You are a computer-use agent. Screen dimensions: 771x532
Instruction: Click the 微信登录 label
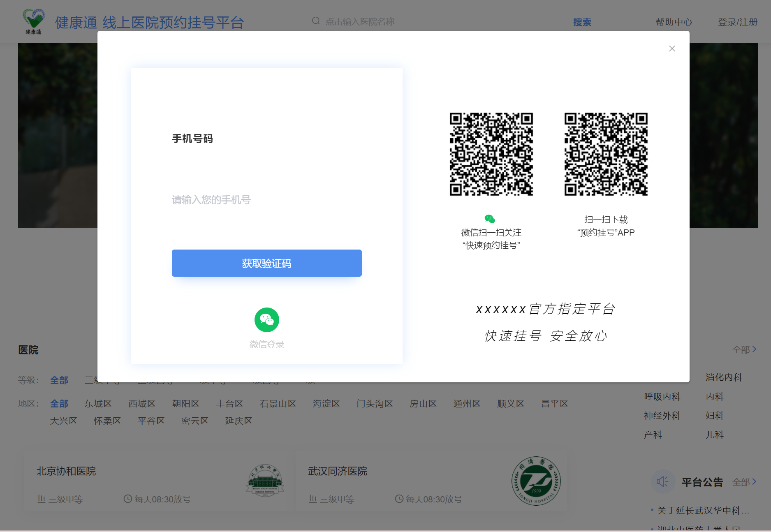pyautogui.click(x=267, y=345)
